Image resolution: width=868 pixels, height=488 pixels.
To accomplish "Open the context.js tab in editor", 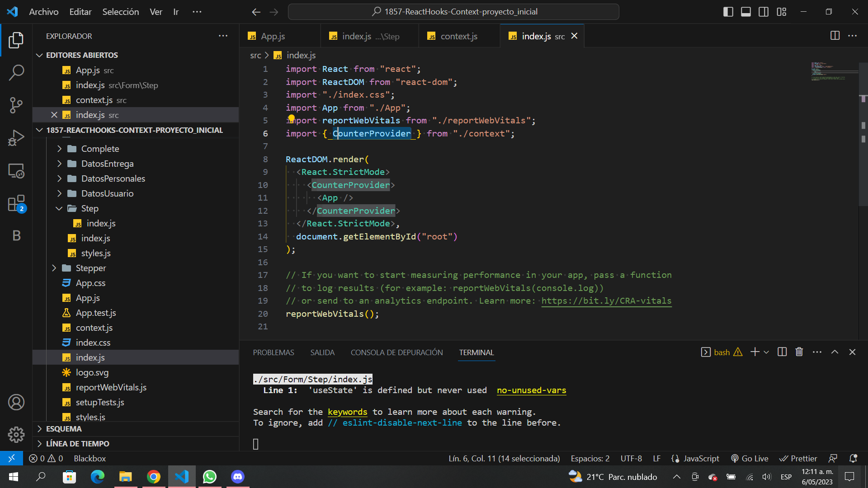I will 459,36.
